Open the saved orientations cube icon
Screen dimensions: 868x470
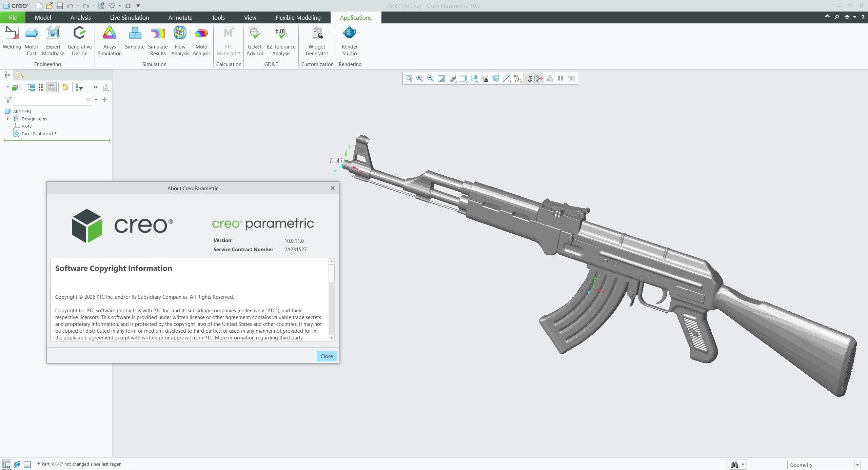click(474, 78)
